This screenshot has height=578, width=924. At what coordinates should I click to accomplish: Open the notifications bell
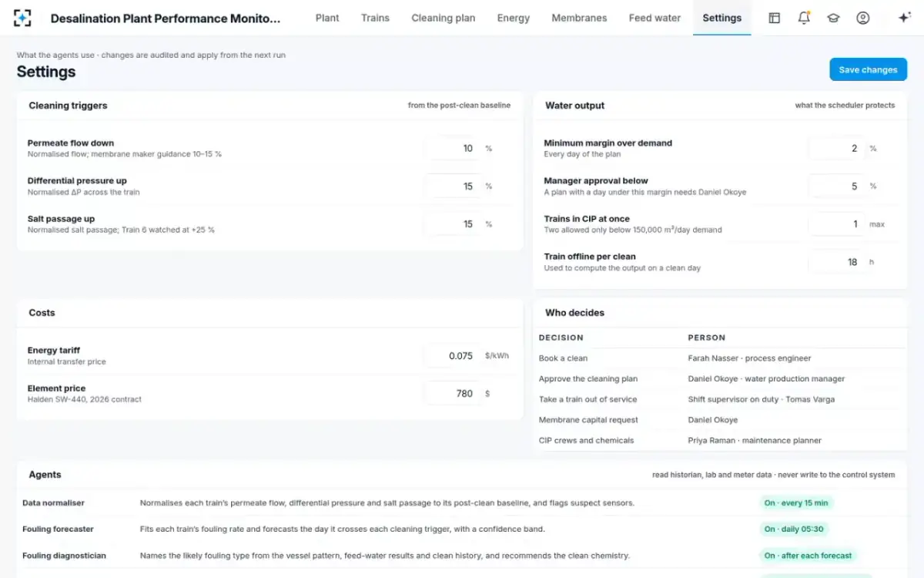pos(804,18)
